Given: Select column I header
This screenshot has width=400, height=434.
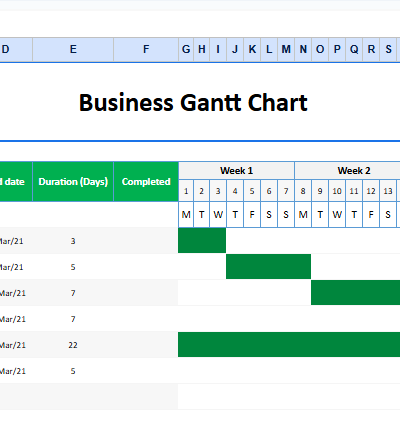Looking at the screenshot, I should coord(218,50).
